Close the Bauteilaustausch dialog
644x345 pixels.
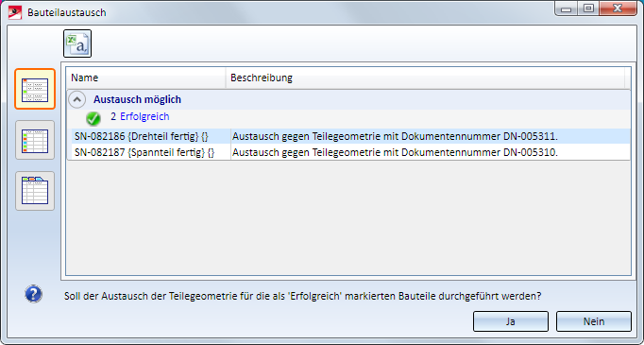pos(618,9)
